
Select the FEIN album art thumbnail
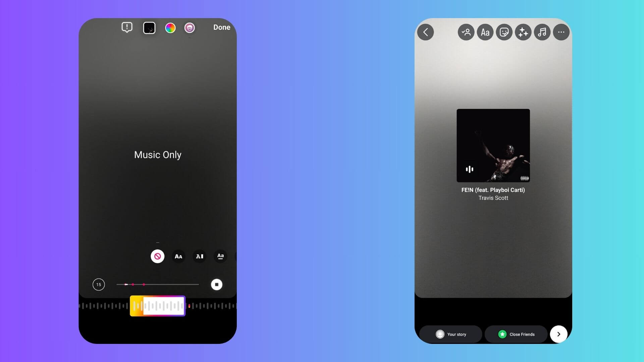(493, 145)
